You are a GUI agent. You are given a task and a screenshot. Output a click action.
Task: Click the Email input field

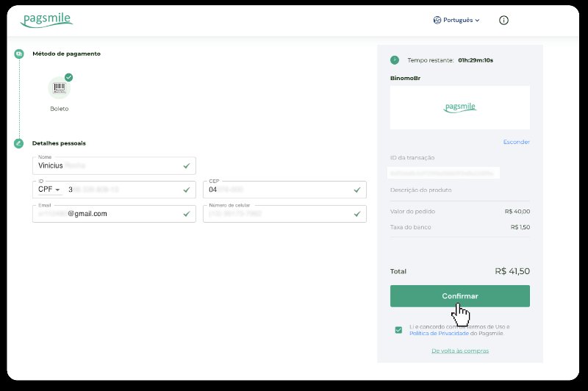click(110, 214)
